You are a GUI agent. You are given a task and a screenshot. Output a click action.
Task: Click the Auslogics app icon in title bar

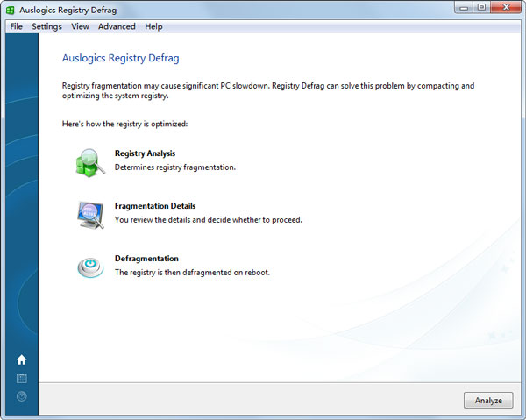click(10, 10)
